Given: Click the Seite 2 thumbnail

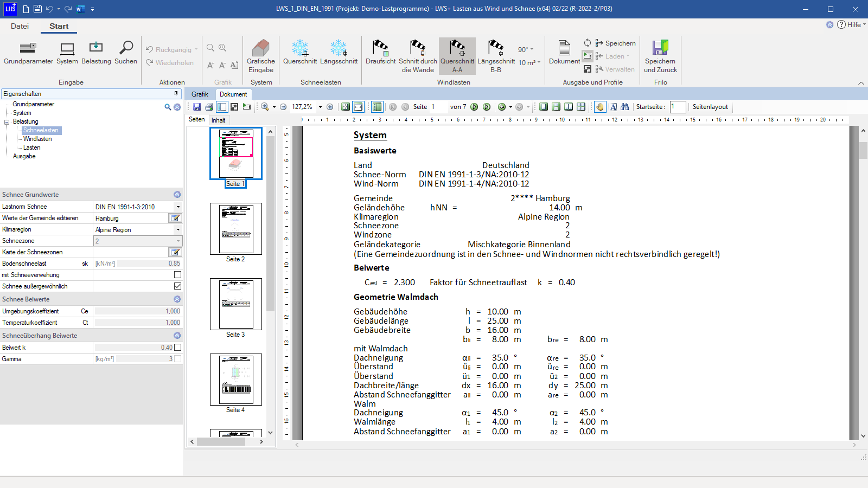Looking at the screenshot, I should 236,229.
